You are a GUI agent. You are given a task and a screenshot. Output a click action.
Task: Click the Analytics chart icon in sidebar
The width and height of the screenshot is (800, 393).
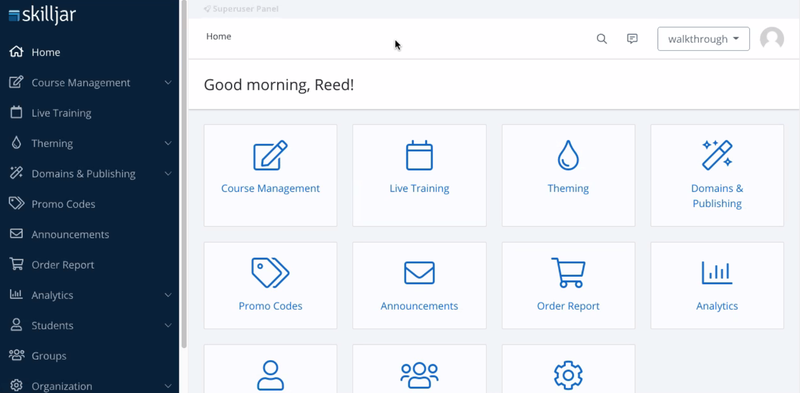(x=16, y=294)
